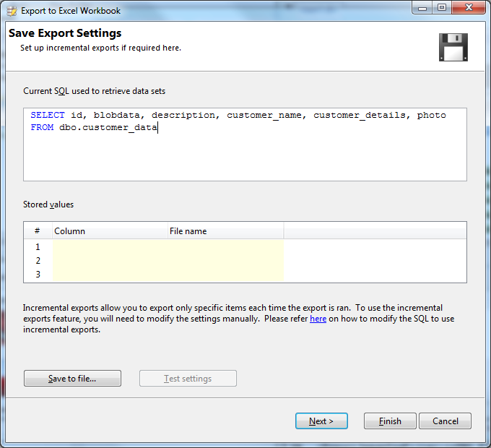
Task: Maximize the export wizard window
Action: point(441,8)
